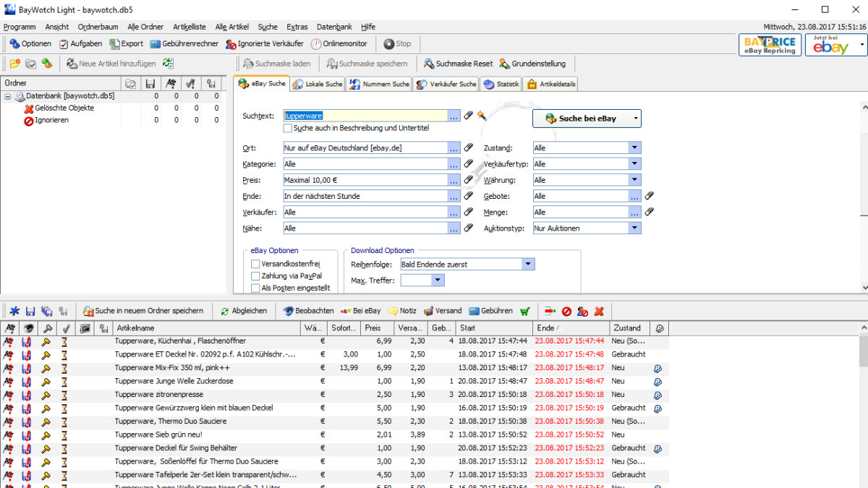
Task: Open the Extras menu
Action: (297, 27)
